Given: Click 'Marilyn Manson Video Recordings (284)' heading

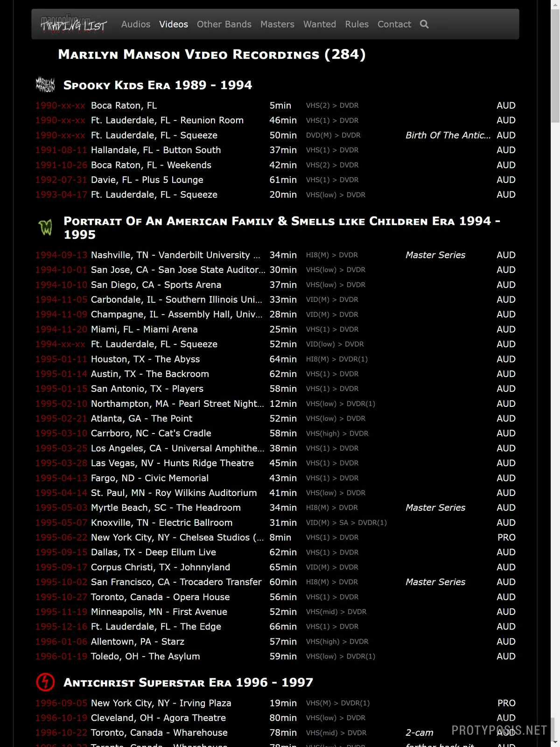Looking at the screenshot, I should click(212, 54).
